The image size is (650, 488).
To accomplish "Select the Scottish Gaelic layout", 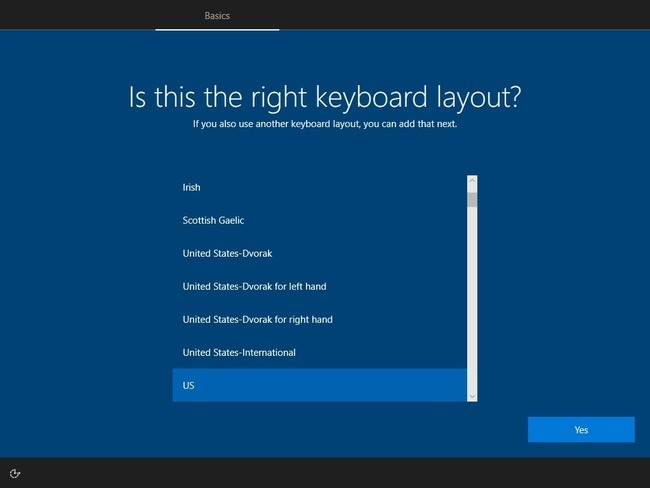I will pos(320,220).
